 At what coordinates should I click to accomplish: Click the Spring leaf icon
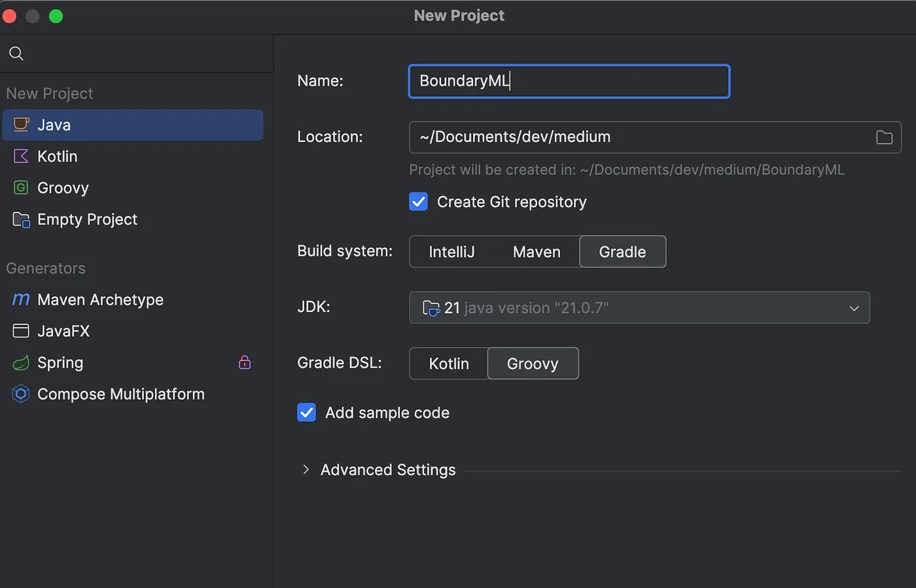(21, 362)
